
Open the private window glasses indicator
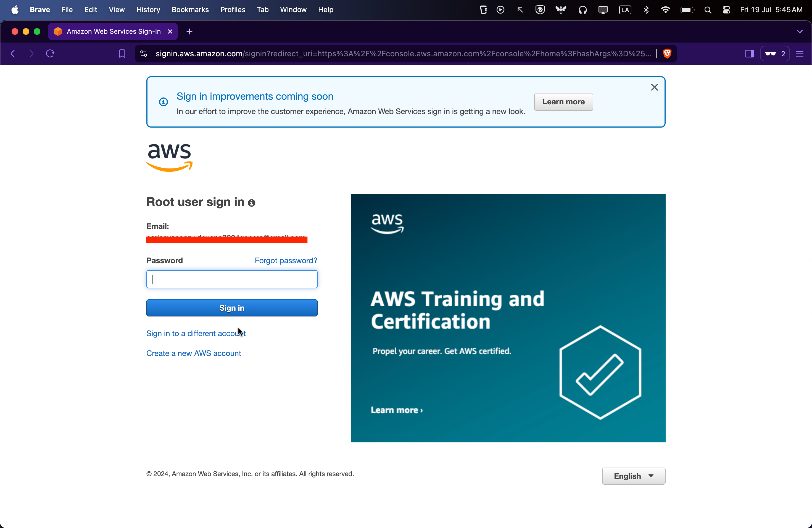(x=774, y=54)
